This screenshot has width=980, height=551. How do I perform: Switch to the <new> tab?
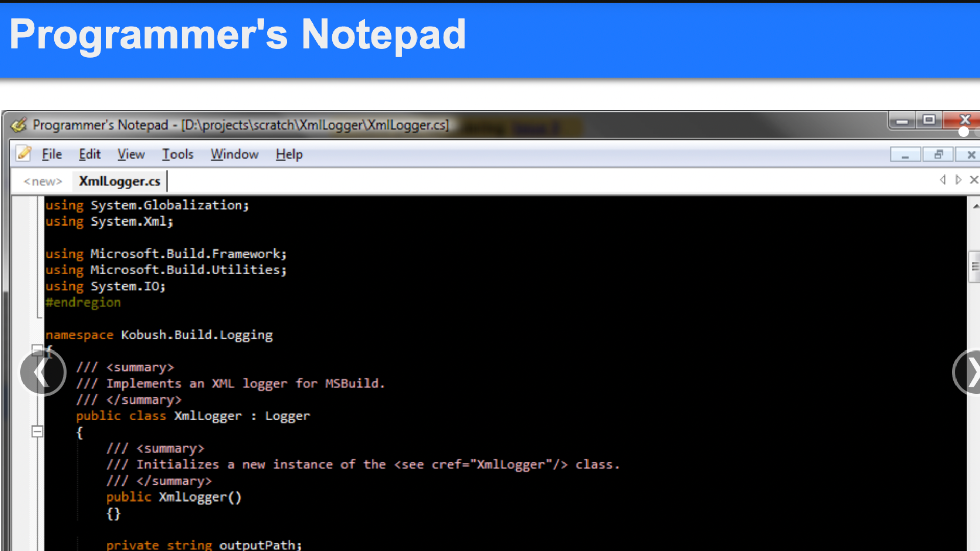click(42, 181)
